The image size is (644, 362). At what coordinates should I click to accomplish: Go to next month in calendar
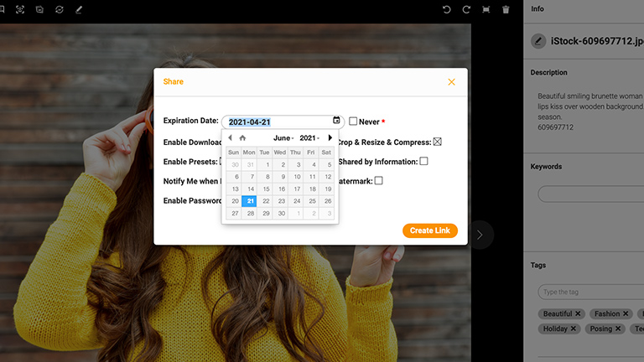330,138
